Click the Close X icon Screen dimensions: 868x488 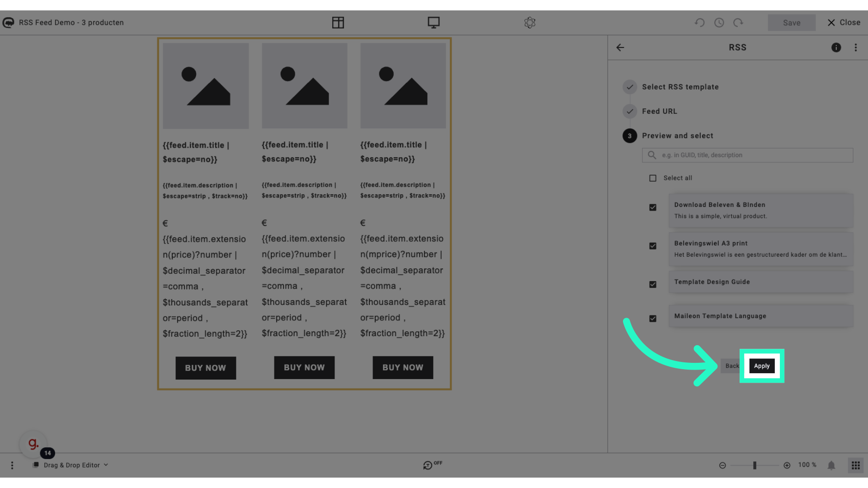(x=831, y=23)
